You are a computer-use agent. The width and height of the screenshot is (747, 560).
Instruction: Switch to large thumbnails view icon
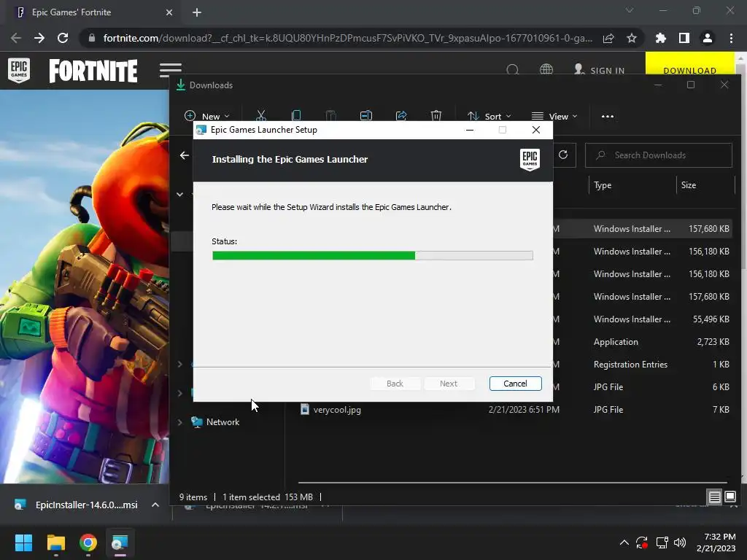(x=730, y=497)
